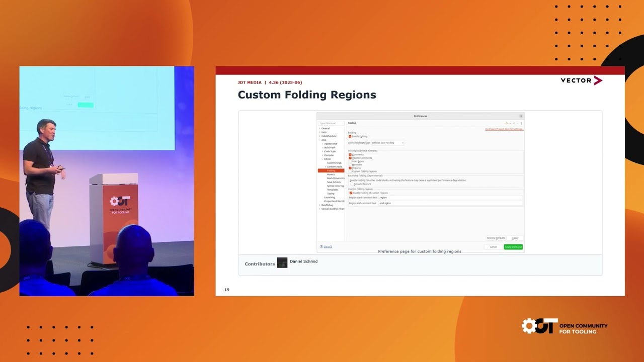Click the Help question-mark icon in Preferences
644x362 pixels.
coord(321,247)
